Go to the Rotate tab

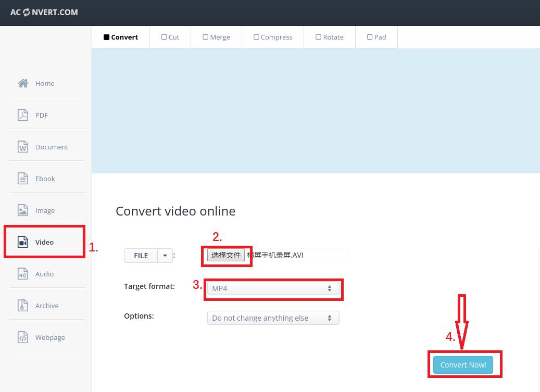[329, 37]
